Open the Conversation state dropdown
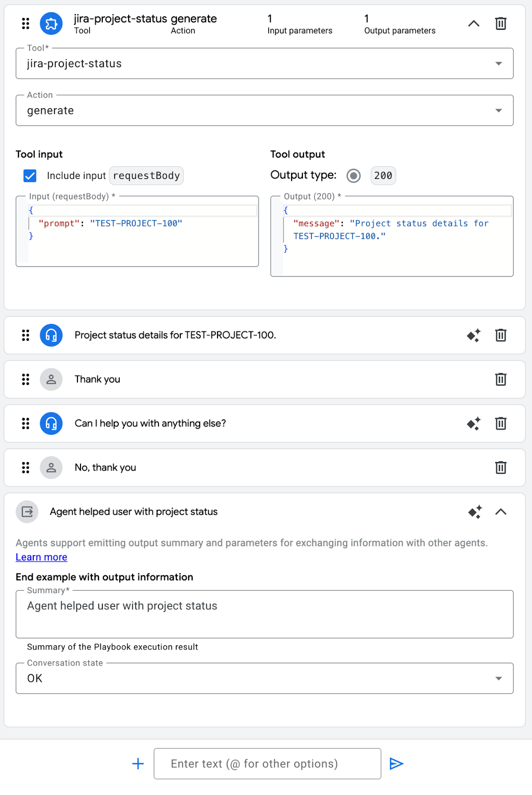The width and height of the screenshot is (532, 795). click(x=264, y=679)
